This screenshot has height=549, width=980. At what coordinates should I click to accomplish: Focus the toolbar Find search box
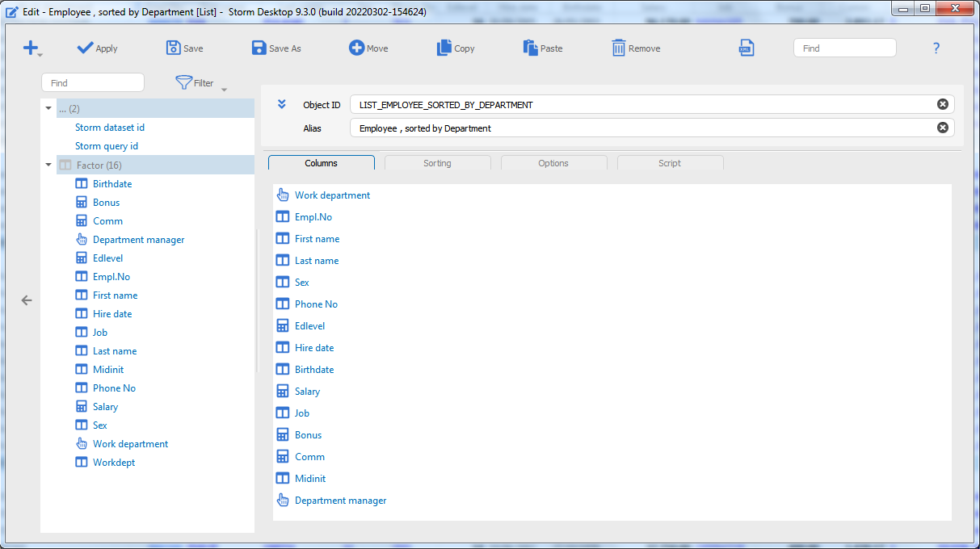click(845, 48)
